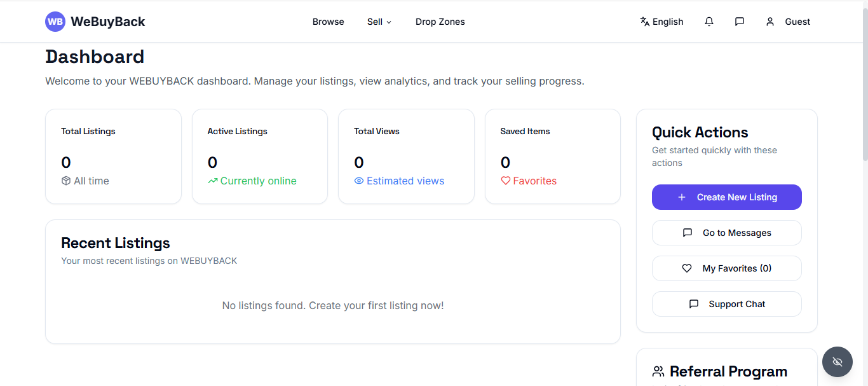Click the chat icon in Support Chat button
The image size is (868, 386).
coord(694,304)
